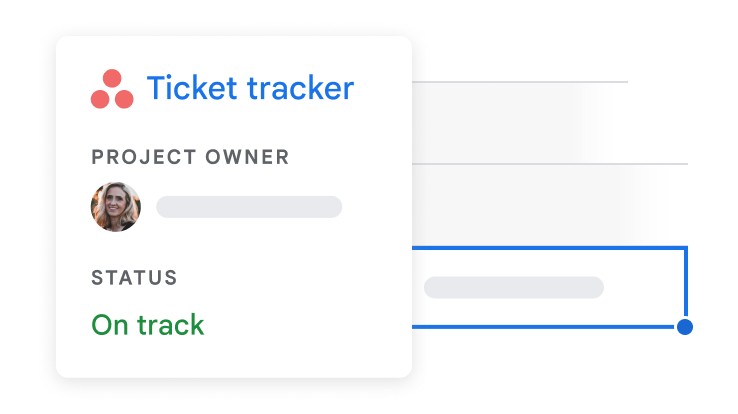Screen dimensions: 738x414
Task: Select the topmost shaded spreadsheet row
Action: (x=500, y=122)
